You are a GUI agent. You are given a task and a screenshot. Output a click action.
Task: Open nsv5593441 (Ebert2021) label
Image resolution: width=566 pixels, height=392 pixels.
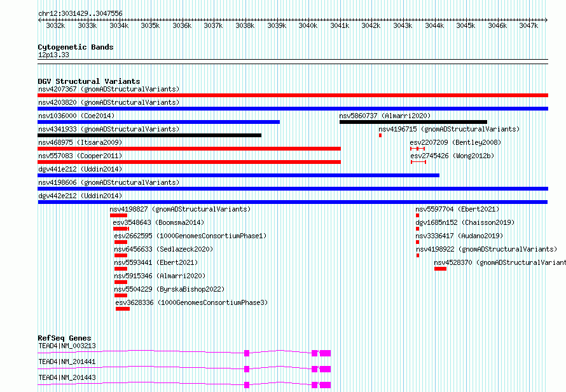[x=156, y=262]
